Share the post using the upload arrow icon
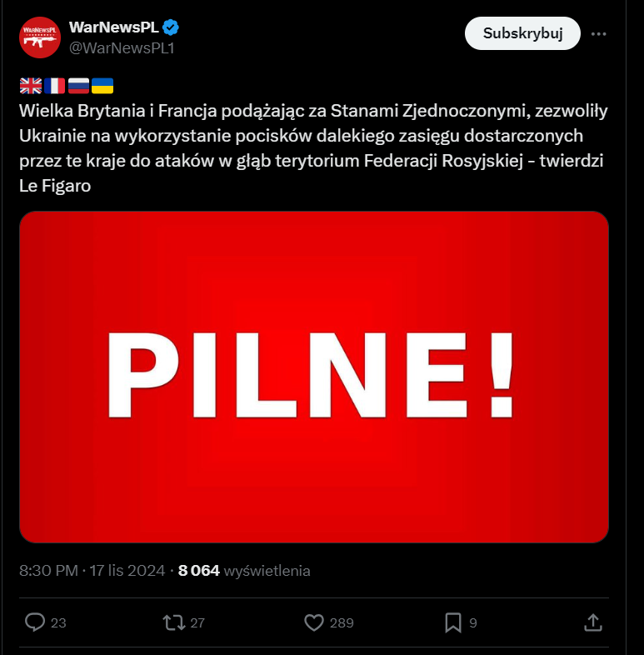The image size is (644, 655). click(592, 622)
